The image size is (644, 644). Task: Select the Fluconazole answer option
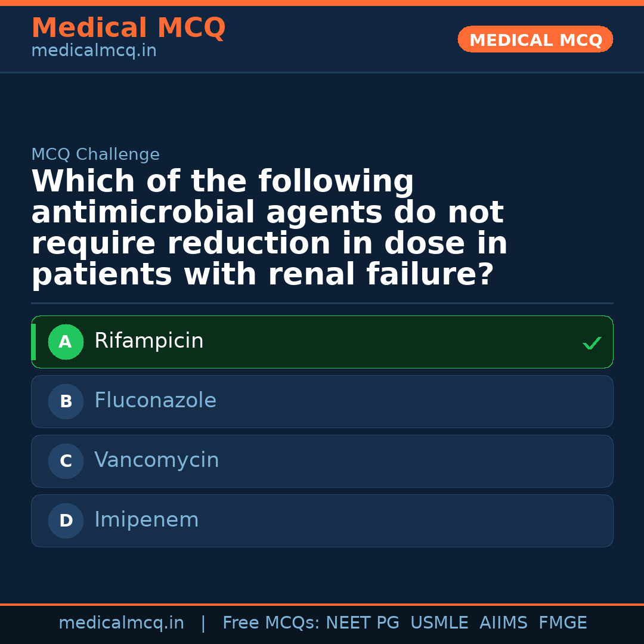pyautogui.click(x=322, y=401)
